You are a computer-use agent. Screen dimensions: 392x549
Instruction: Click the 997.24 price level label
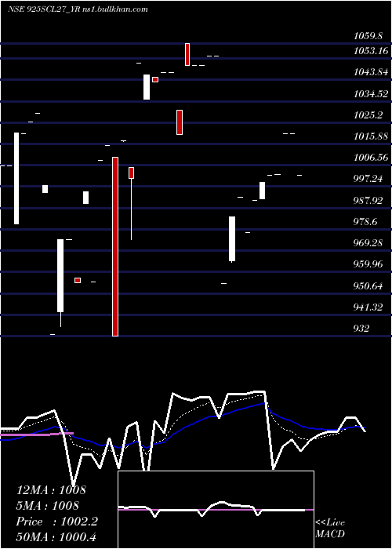(368, 179)
